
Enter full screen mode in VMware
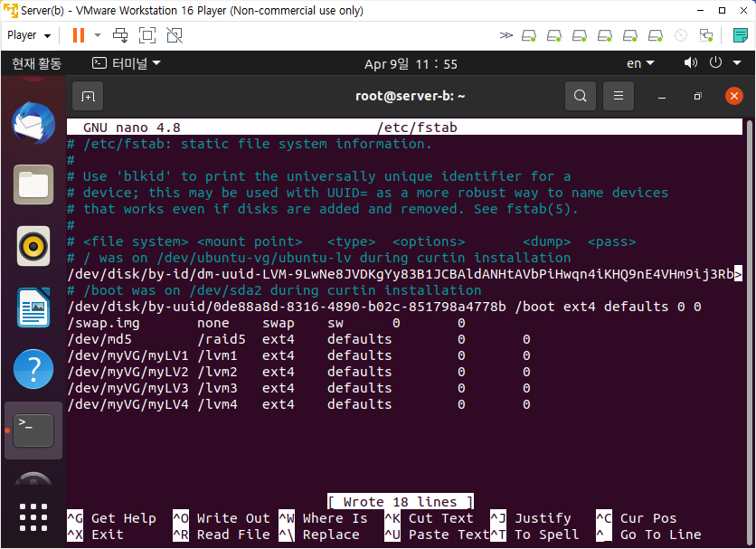click(x=147, y=35)
